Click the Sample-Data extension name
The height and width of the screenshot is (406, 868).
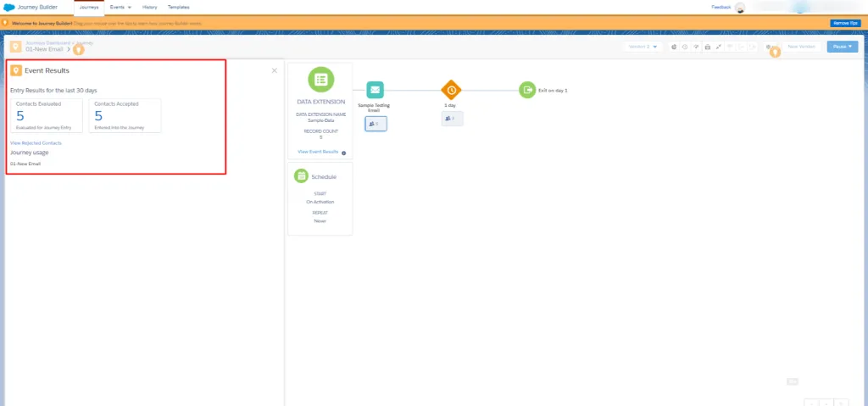tap(320, 120)
